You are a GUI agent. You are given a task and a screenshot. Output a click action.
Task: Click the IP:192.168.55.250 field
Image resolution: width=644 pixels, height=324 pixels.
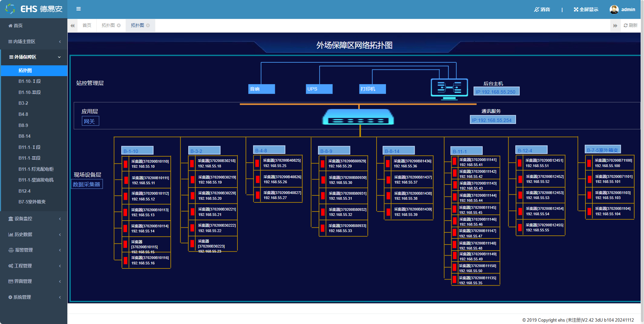(496, 92)
